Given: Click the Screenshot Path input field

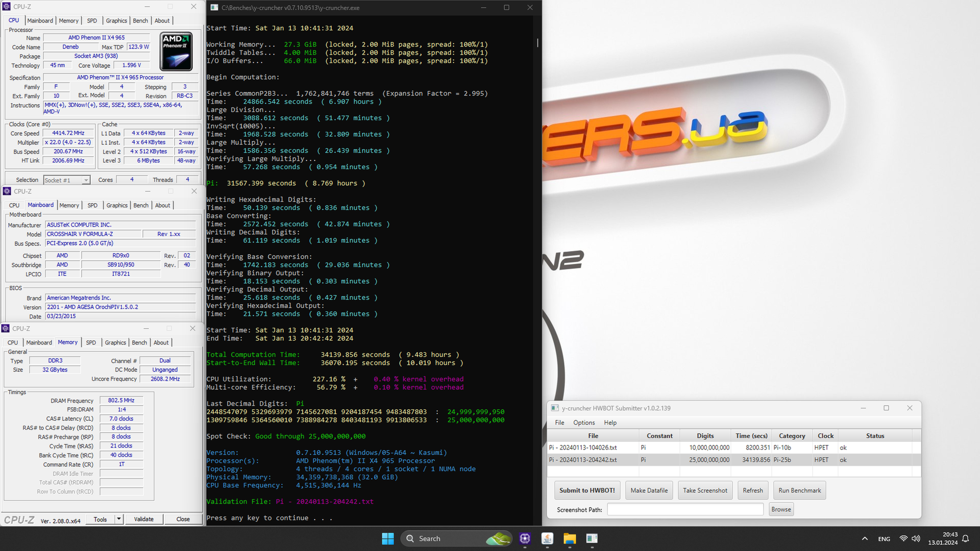Looking at the screenshot, I should click(685, 509).
